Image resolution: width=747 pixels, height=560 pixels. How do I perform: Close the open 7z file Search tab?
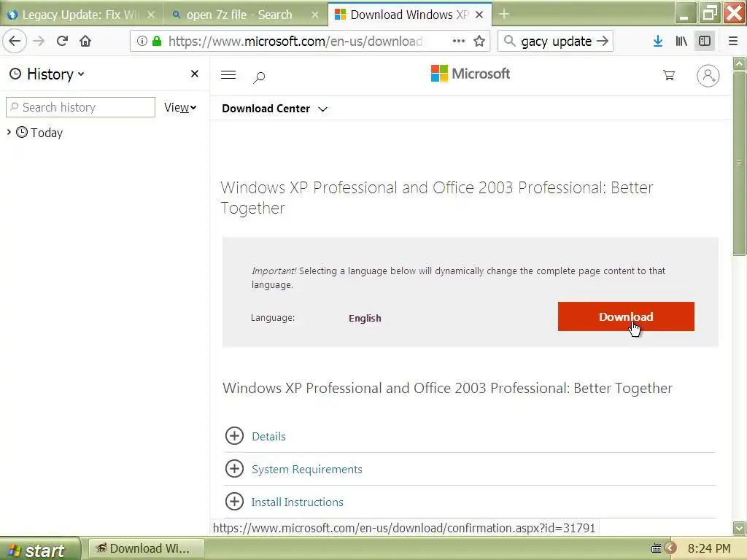(x=315, y=15)
